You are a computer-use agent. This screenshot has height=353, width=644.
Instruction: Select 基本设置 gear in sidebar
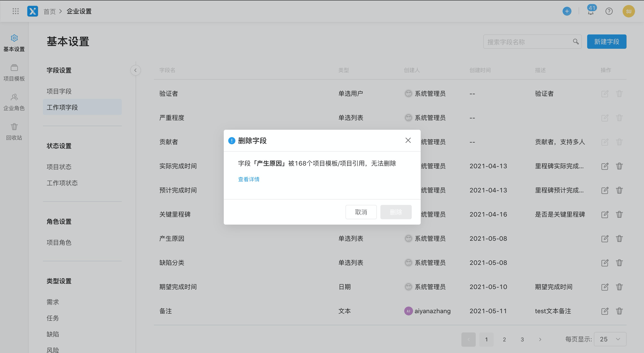coord(14,43)
